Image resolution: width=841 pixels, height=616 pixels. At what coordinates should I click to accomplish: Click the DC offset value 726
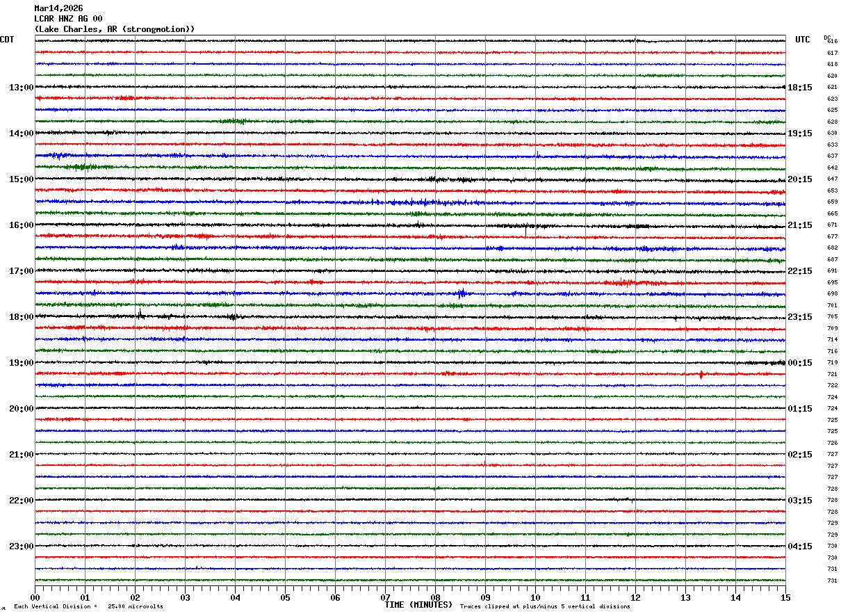(x=832, y=443)
